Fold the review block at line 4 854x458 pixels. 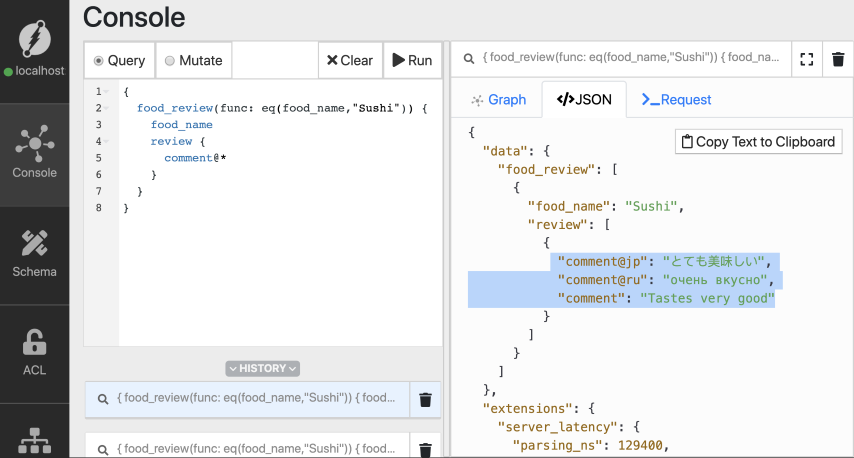pos(107,142)
